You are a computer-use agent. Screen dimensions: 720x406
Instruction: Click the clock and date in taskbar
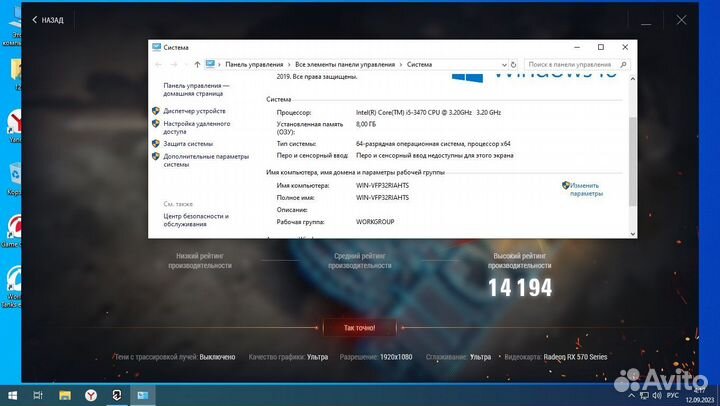[700, 395]
